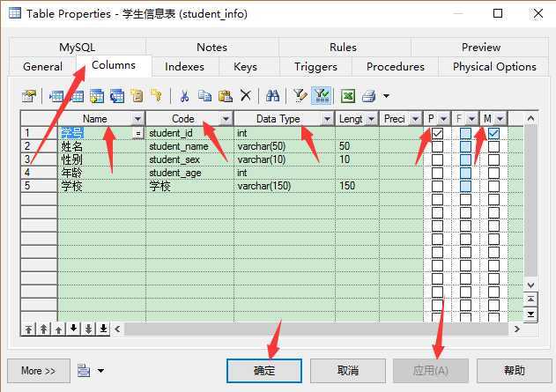Open the Name column header dropdown
The width and height of the screenshot is (556, 392).
137,119
